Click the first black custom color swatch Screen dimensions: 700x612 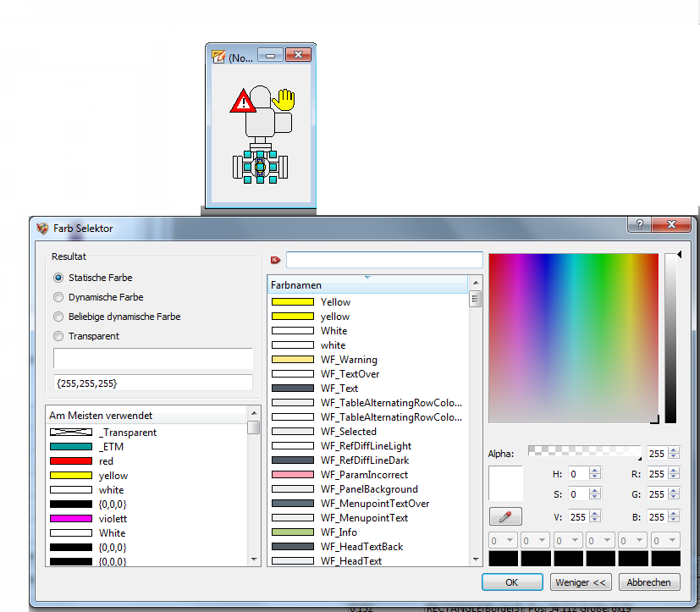(504, 559)
